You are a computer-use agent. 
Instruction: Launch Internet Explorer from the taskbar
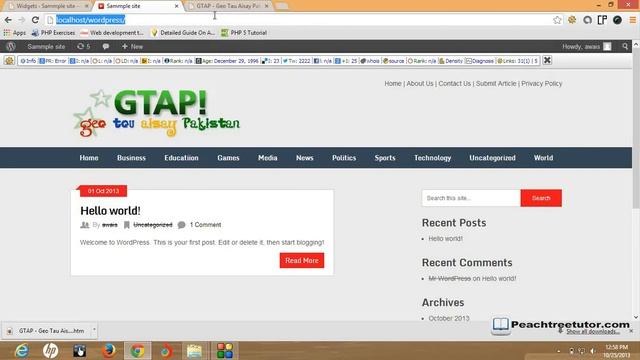point(22,351)
